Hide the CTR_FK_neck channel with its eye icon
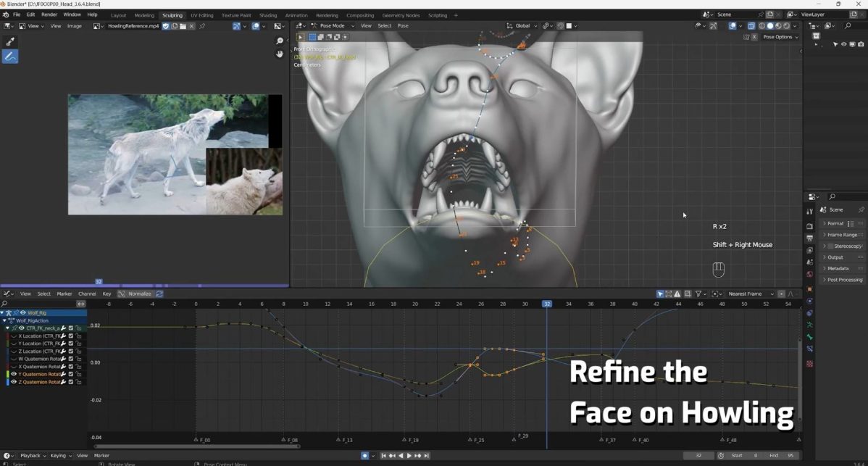The height and width of the screenshot is (466, 868). click(x=21, y=328)
